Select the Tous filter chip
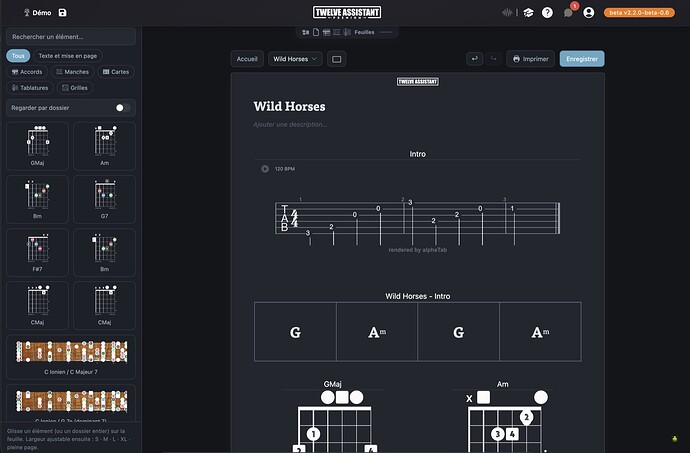 [18, 56]
